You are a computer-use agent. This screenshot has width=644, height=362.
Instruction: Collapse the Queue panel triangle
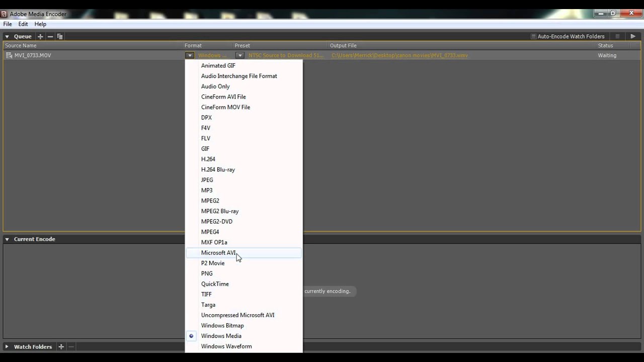click(x=7, y=36)
